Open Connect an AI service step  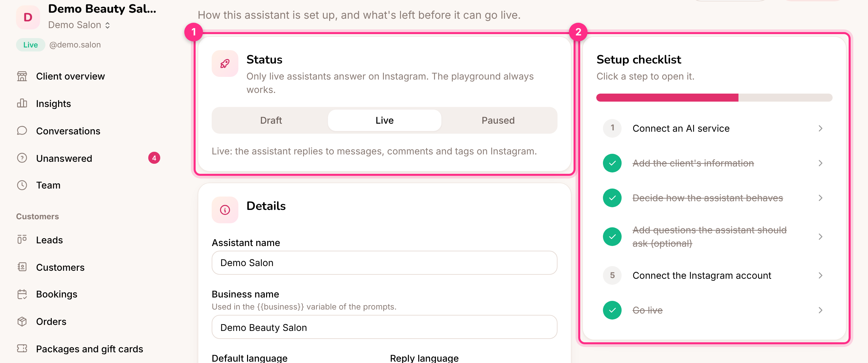click(x=714, y=129)
